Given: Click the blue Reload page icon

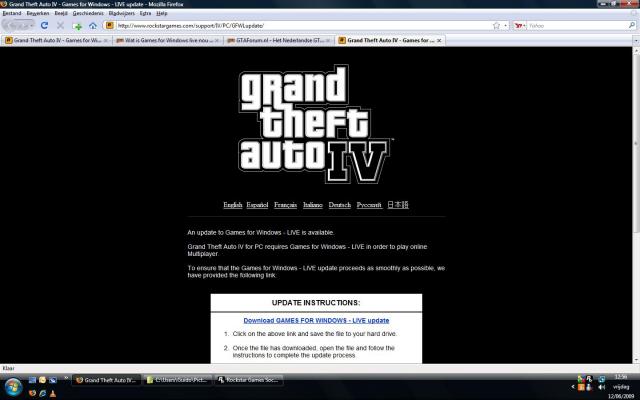Looking at the screenshot, I should (44, 25).
